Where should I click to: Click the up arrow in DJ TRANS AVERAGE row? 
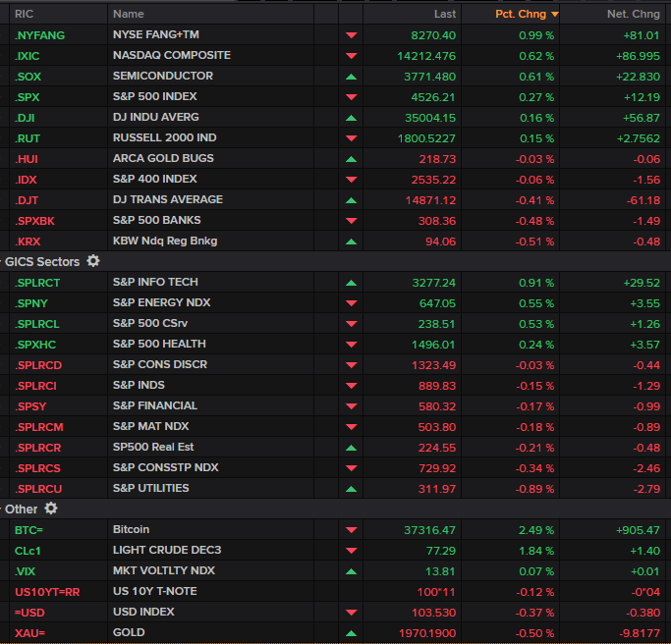click(352, 200)
